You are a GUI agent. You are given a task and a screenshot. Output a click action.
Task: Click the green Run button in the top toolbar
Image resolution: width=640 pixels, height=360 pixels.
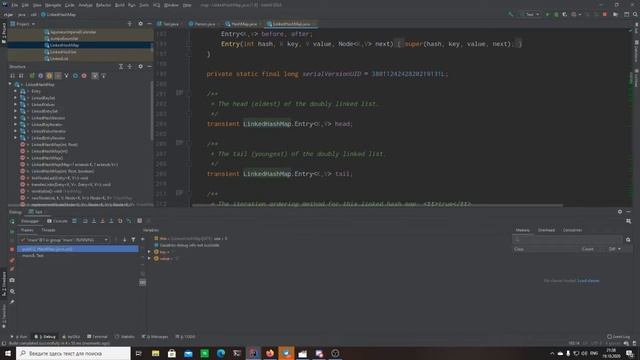pyautogui.click(x=547, y=14)
